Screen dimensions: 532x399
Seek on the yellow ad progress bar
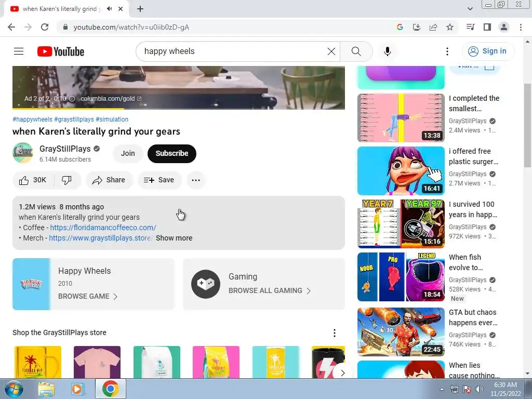click(x=179, y=109)
